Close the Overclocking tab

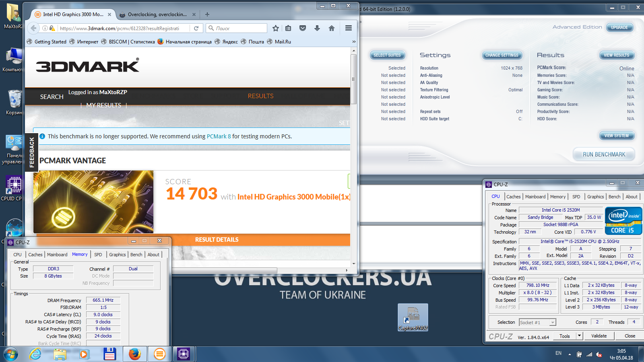pyautogui.click(x=194, y=14)
